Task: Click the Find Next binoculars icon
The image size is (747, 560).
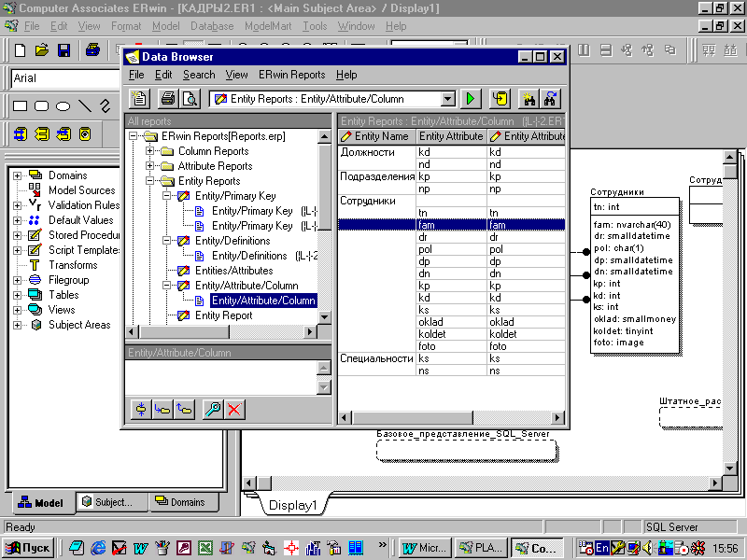Action: point(550,99)
